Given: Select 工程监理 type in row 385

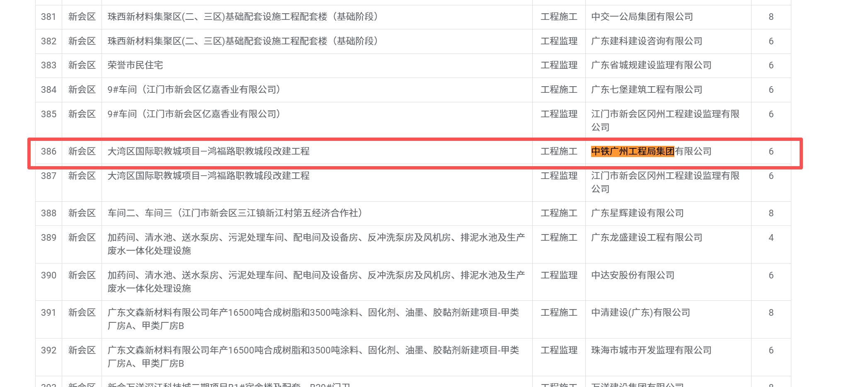Looking at the screenshot, I should pos(559,114).
